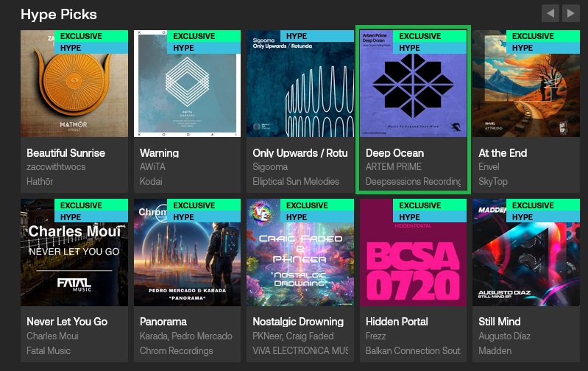Click the Only Upwards / Rotunda title

click(300, 153)
